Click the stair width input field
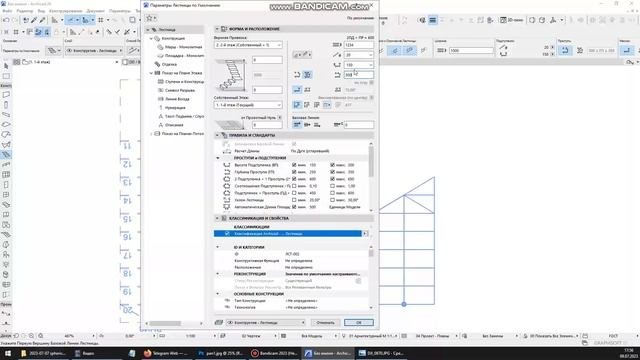 pyautogui.click(x=358, y=45)
